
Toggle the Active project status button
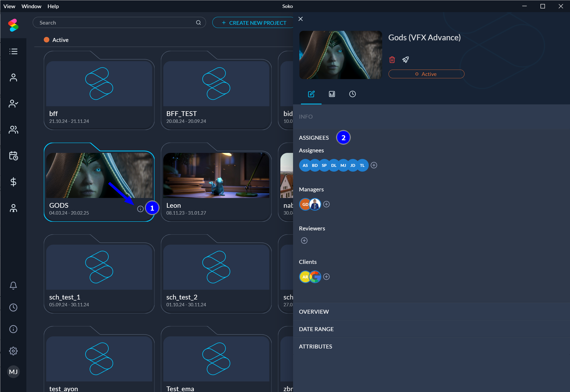426,74
